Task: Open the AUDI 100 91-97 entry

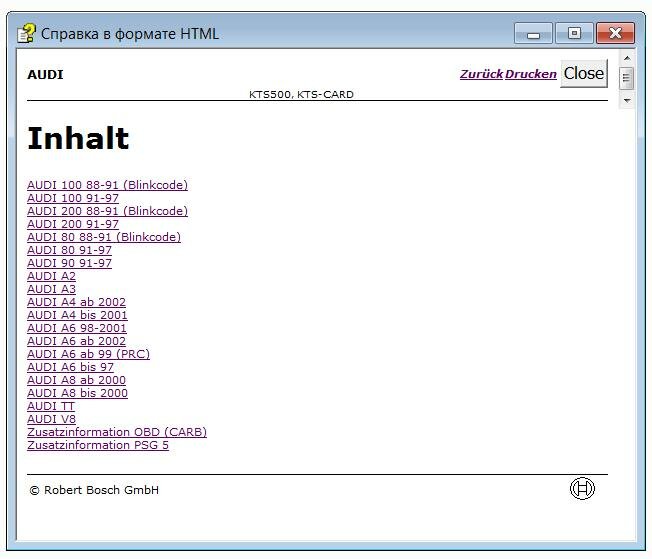Action: 72,198
